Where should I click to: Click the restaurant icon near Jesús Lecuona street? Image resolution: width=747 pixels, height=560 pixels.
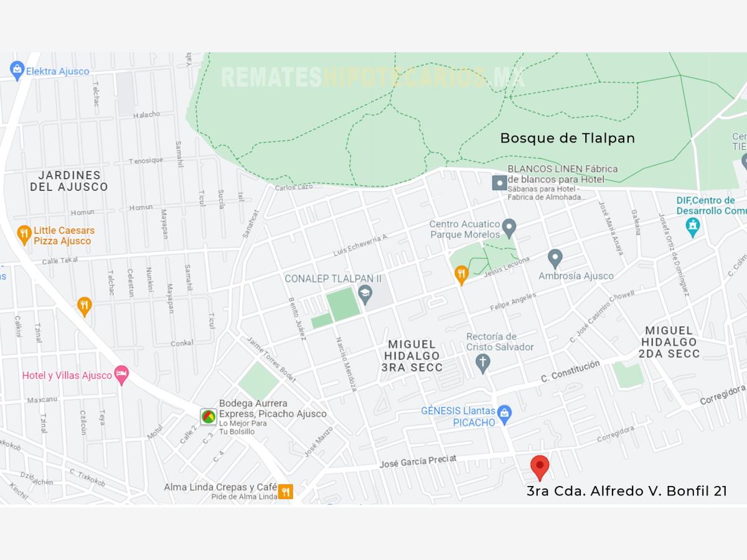tap(461, 274)
